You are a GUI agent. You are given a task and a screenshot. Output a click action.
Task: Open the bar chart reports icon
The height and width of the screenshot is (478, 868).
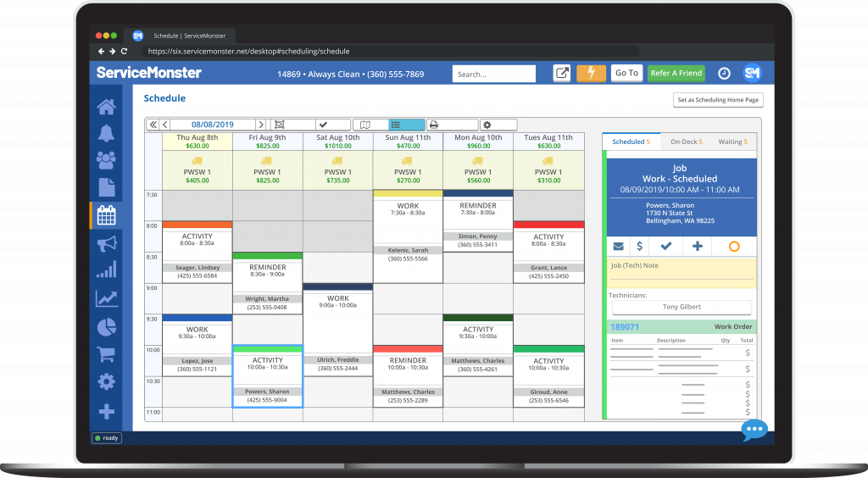106,270
